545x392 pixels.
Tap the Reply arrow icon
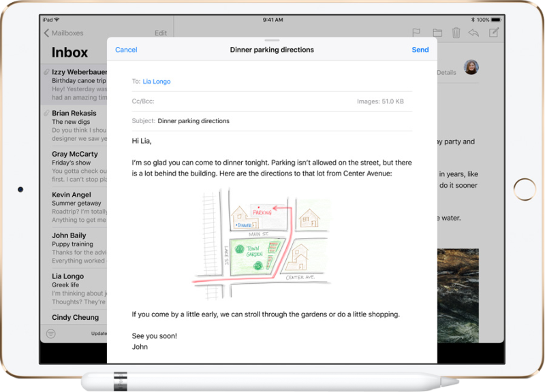tap(474, 33)
